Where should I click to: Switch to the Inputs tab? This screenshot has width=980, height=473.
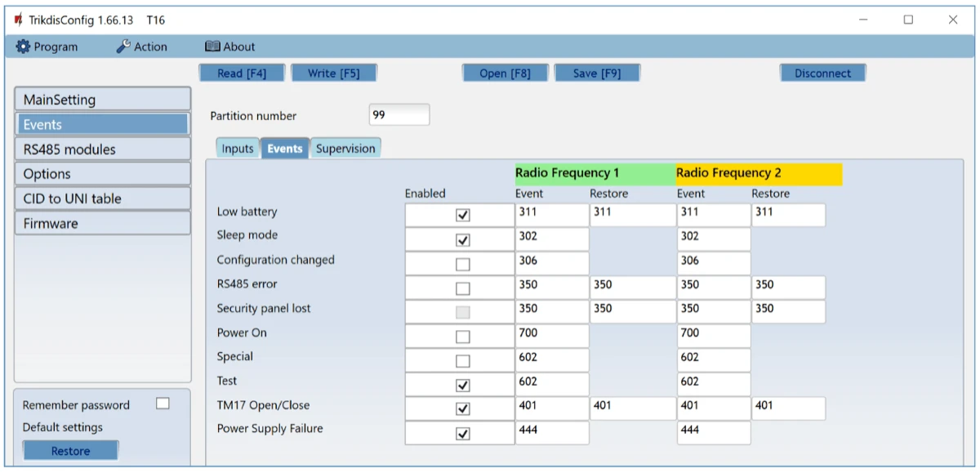(x=238, y=149)
